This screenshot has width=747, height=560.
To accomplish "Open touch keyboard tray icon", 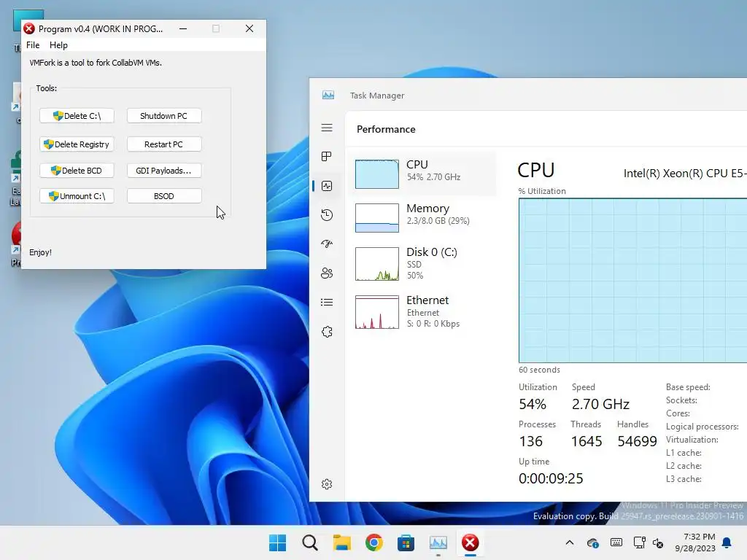I will 616,542.
